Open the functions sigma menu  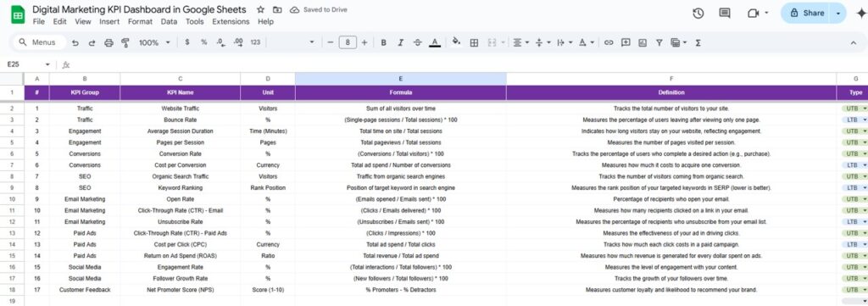point(698,42)
